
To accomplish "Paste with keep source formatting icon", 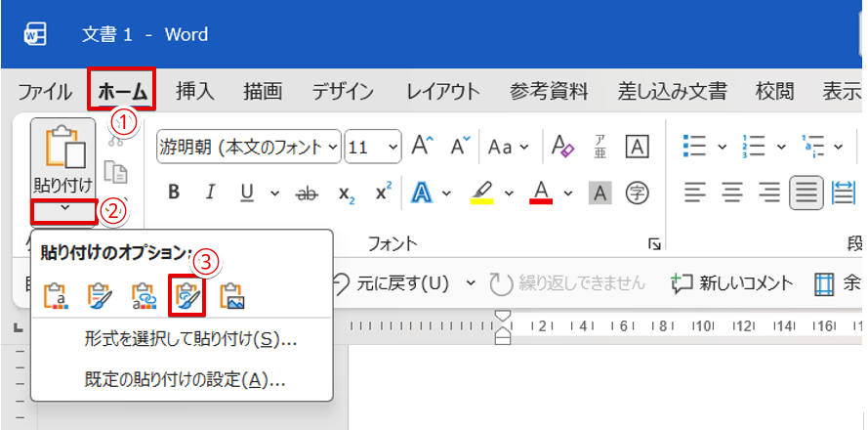I will click(55, 296).
